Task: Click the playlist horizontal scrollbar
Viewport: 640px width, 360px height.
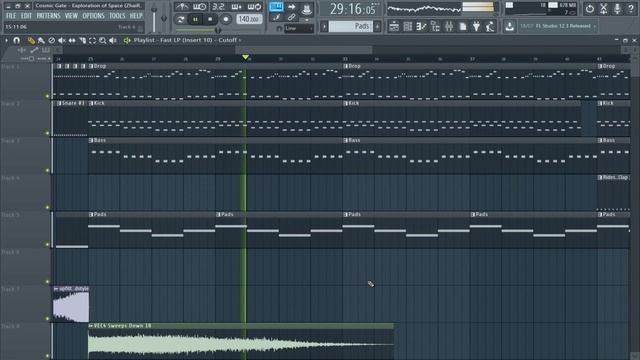Action: coord(304,50)
